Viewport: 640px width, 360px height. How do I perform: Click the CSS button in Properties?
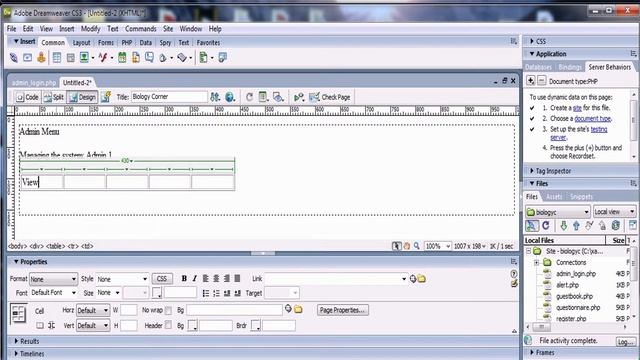click(162, 279)
